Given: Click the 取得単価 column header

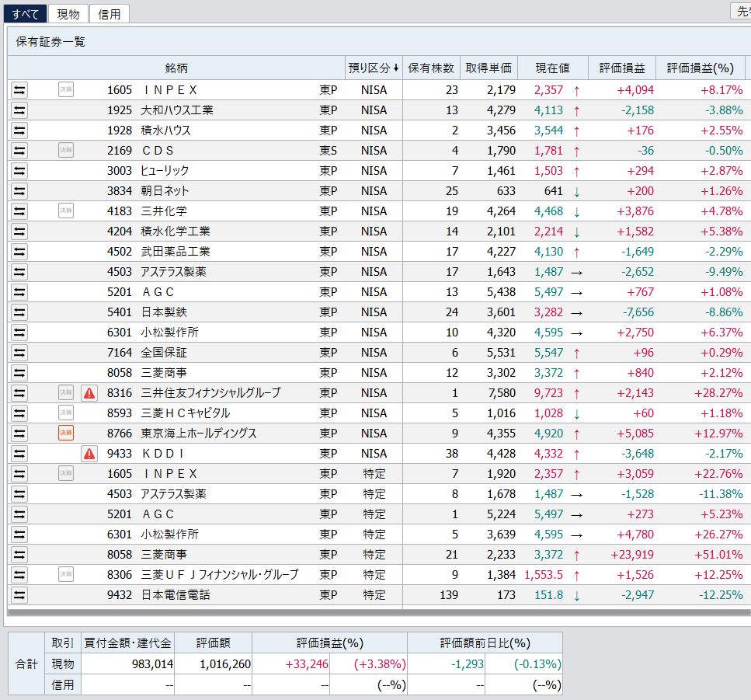Looking at the screenshot, I should click(488, 68).
